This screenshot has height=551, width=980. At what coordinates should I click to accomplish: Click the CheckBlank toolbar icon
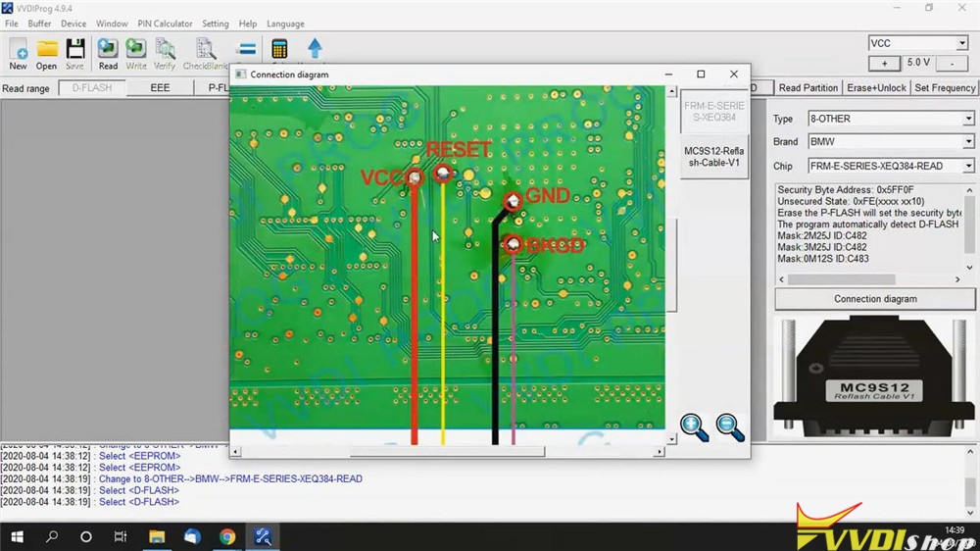tap(205, 53)
